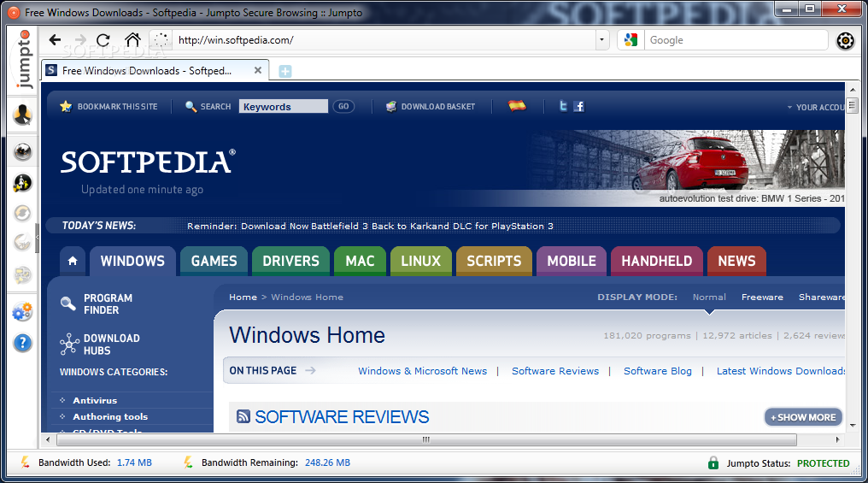Viewport: 868px width, 483px height.
Task: Open the Facebook icon link
Action: [578, 106]
